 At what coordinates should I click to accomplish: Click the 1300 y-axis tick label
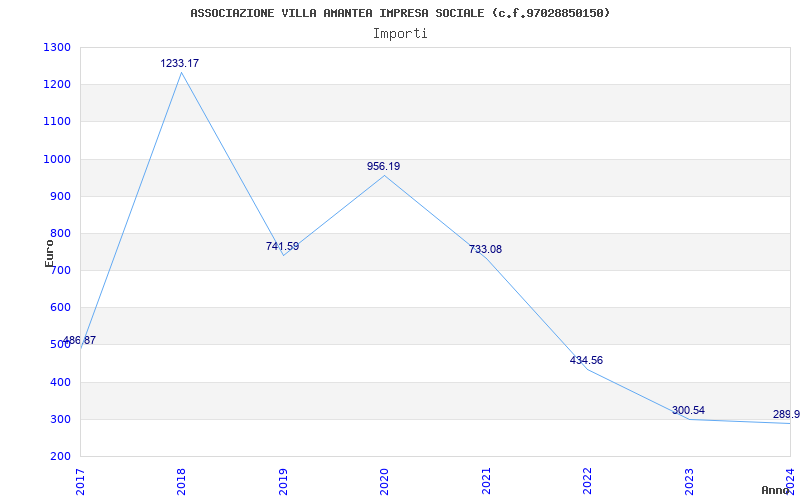tap(57, 47)
